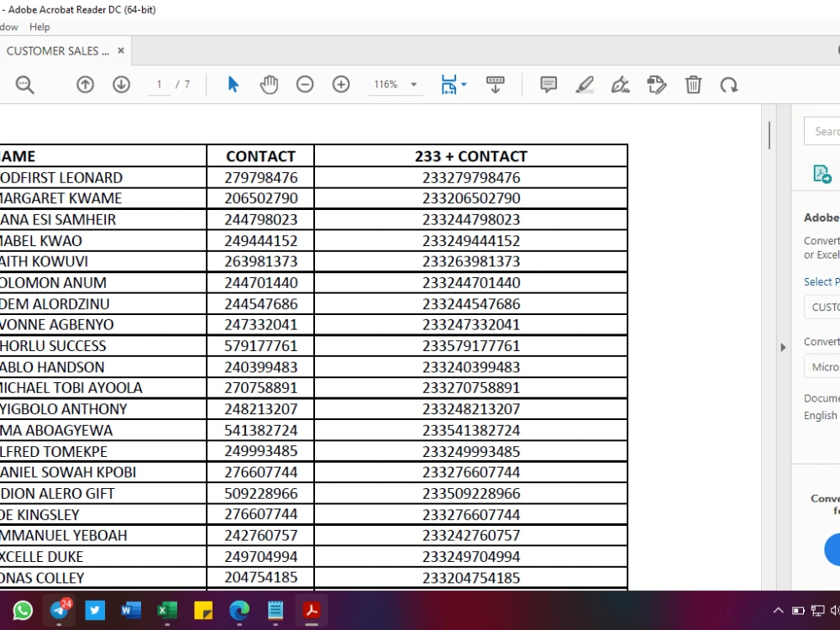The image size is (840, 630).
Task: Go to next page arrow
Action: [122, 85]
